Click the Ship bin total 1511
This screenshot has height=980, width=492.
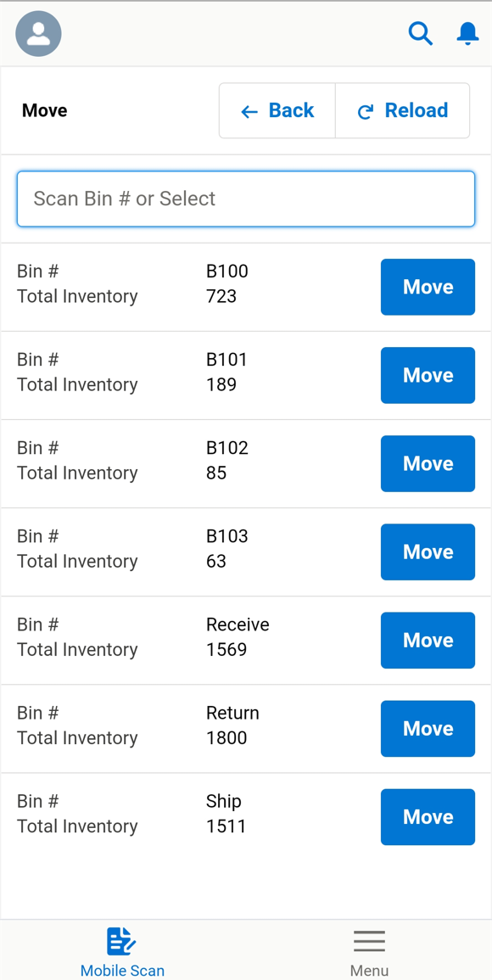pyautogui.click(x=226, y=826)
